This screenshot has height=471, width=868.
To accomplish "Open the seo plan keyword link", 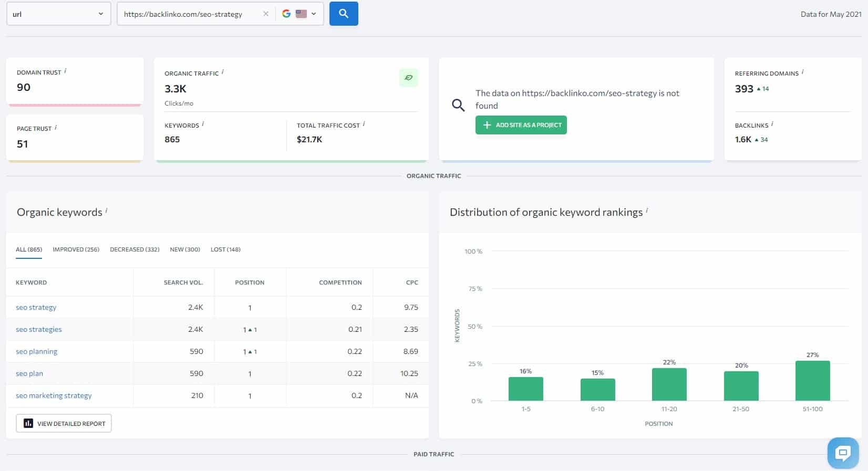I will pyautogui.click(x=29, y=373).
